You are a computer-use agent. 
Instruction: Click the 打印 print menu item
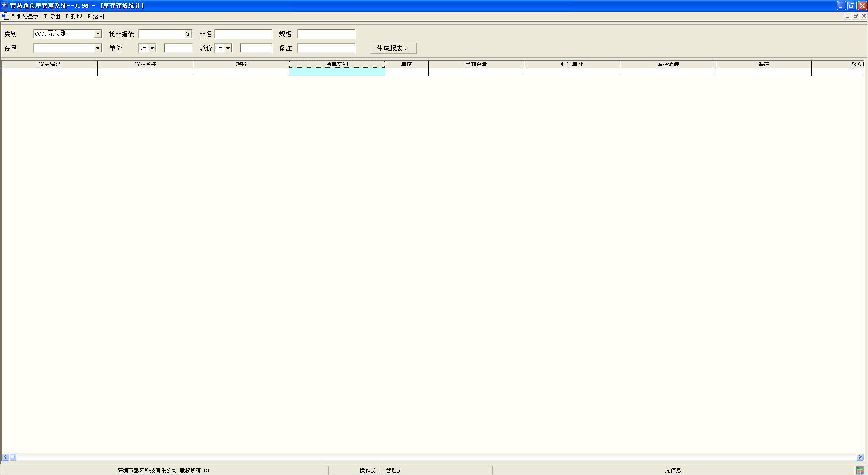74,16
